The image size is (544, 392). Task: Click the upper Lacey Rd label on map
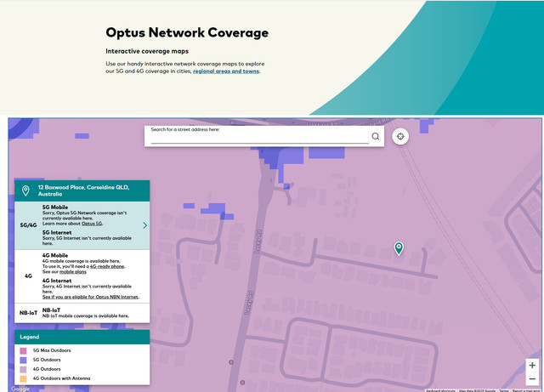pyautogui.click(x=258, y=241)
